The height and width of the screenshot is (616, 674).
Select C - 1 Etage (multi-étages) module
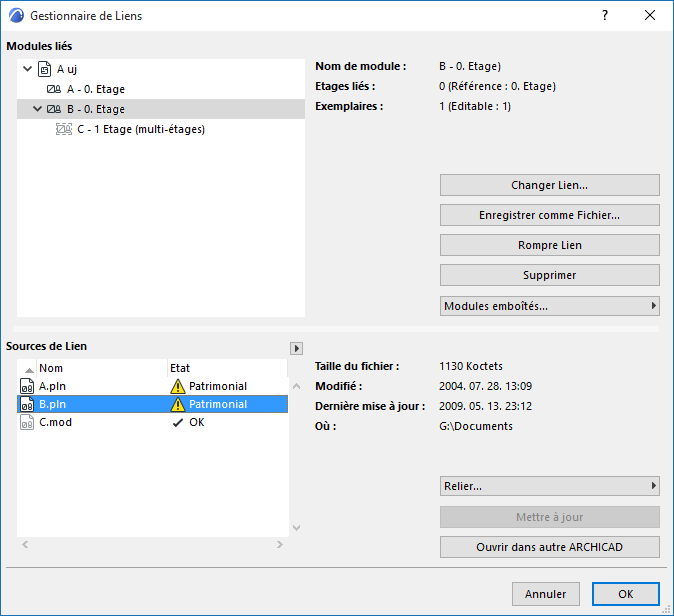tap(140, 129)
